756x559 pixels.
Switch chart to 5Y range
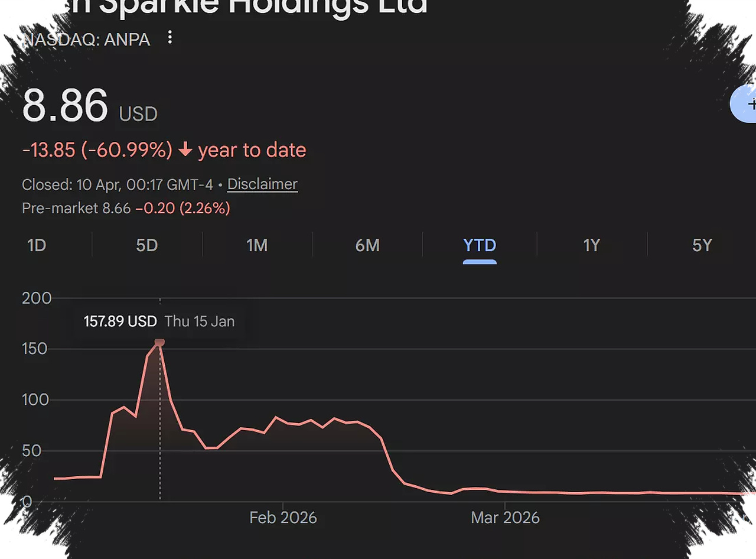coord(702,245)
